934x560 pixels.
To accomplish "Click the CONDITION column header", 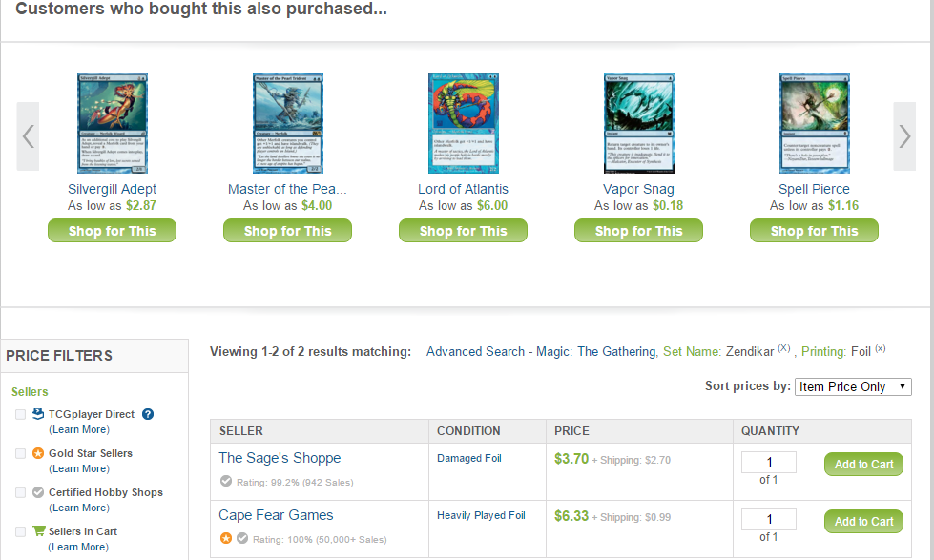I will point(468,430).
